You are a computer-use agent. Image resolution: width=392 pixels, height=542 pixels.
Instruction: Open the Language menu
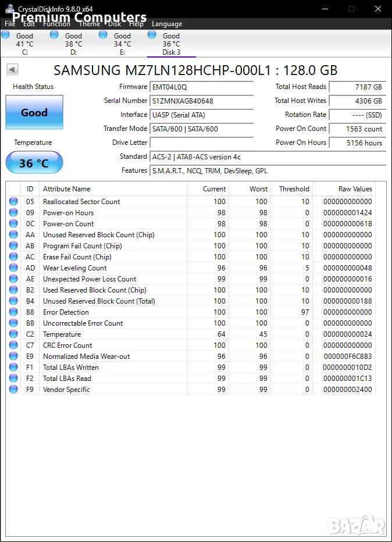[x=167, y=24]
